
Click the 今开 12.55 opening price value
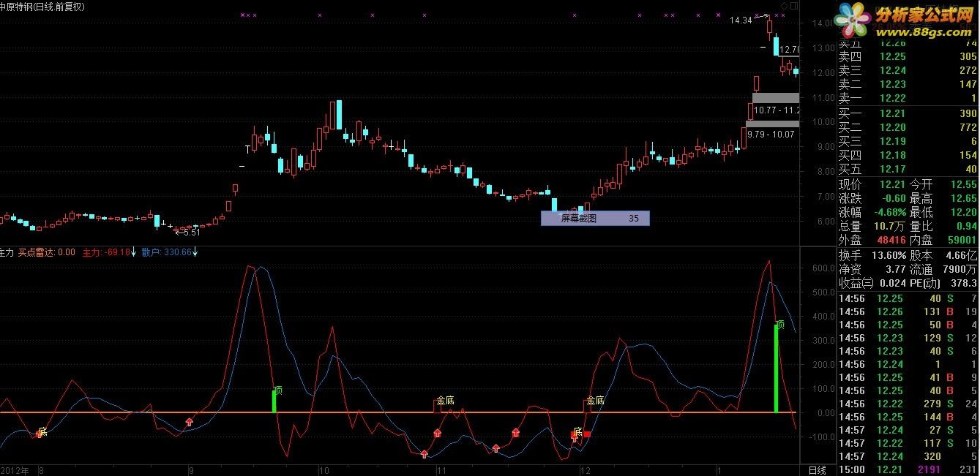click(962, 184)
